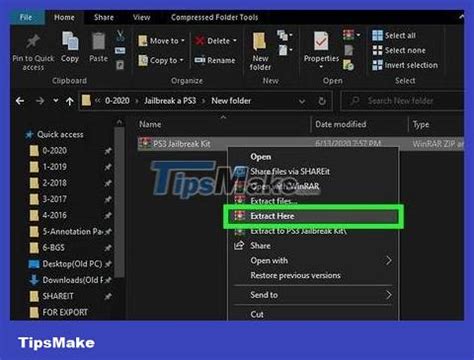Open the Copy to dropdown

[161, 60]
